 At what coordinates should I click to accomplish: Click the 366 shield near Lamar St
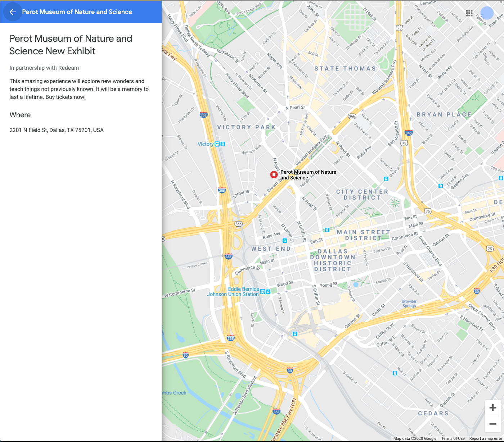point(238,224)
